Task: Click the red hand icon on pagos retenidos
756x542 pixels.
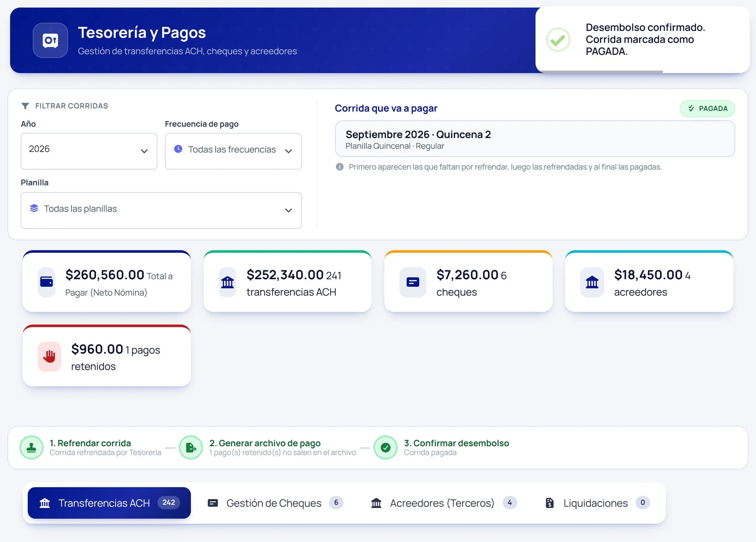Action: click(x=50, y=356)
